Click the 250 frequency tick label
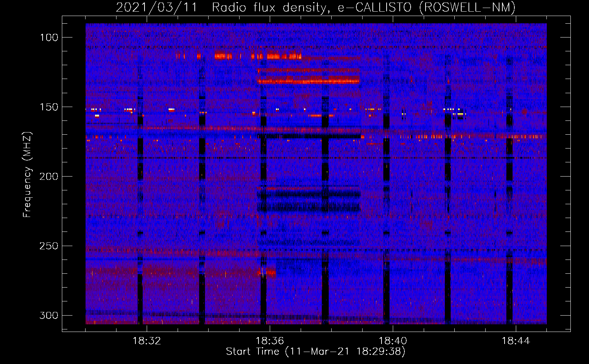Image resolution: width=589 pixels, height=364 pixels. (48, 246)
